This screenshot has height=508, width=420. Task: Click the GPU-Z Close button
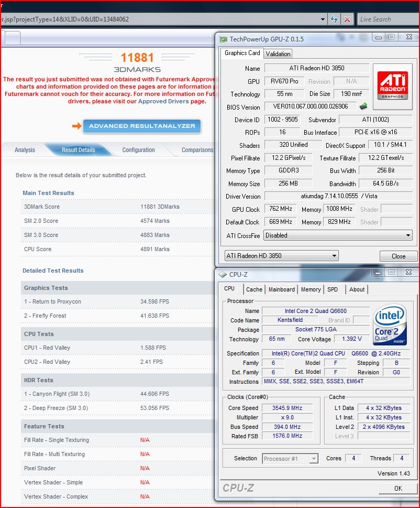(399, 256)
